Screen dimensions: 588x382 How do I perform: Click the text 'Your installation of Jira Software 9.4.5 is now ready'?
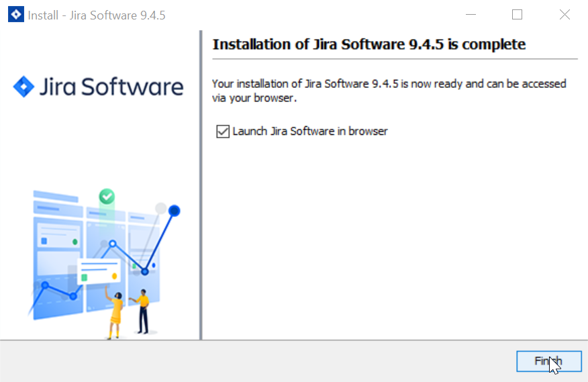tap(337, 84)
